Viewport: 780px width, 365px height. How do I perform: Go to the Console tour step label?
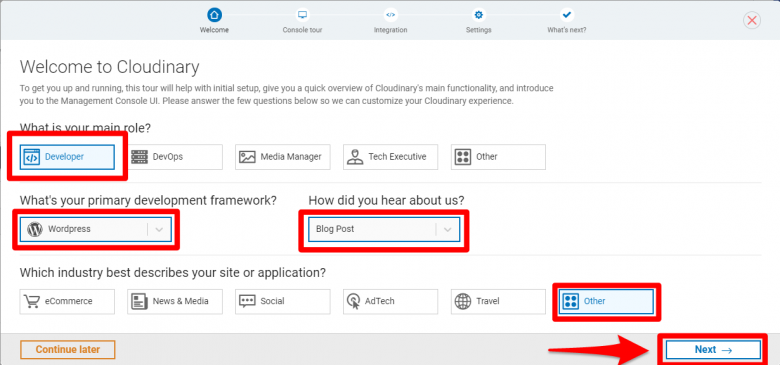point(302,30)
